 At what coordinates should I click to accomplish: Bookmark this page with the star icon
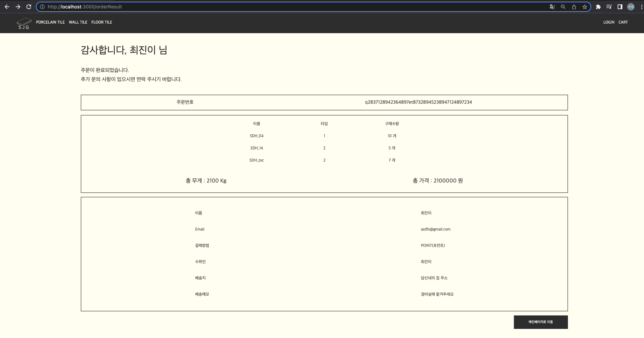pos(585,7)
